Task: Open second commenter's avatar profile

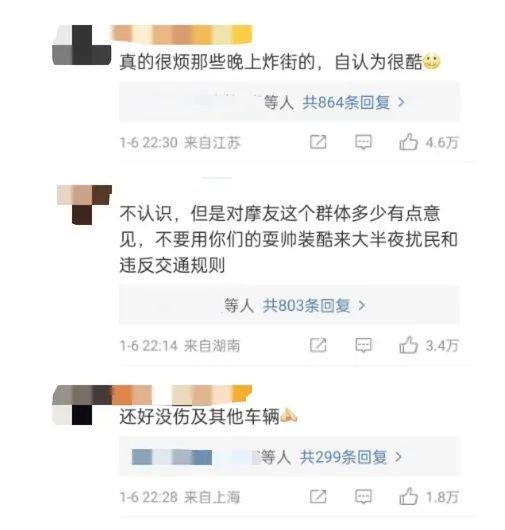Action: [x=84, y=205]
